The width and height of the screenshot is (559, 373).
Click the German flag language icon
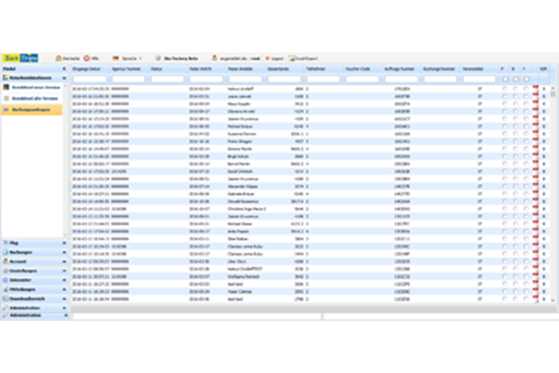click(x=116, y=58)
